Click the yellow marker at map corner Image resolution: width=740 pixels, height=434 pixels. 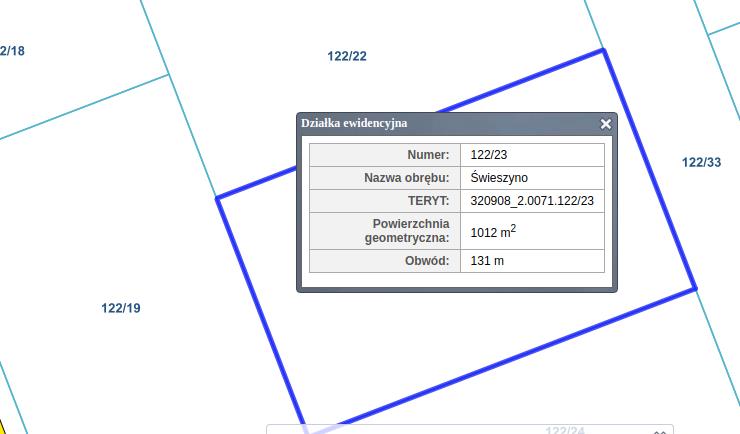[x=3, y=427]
